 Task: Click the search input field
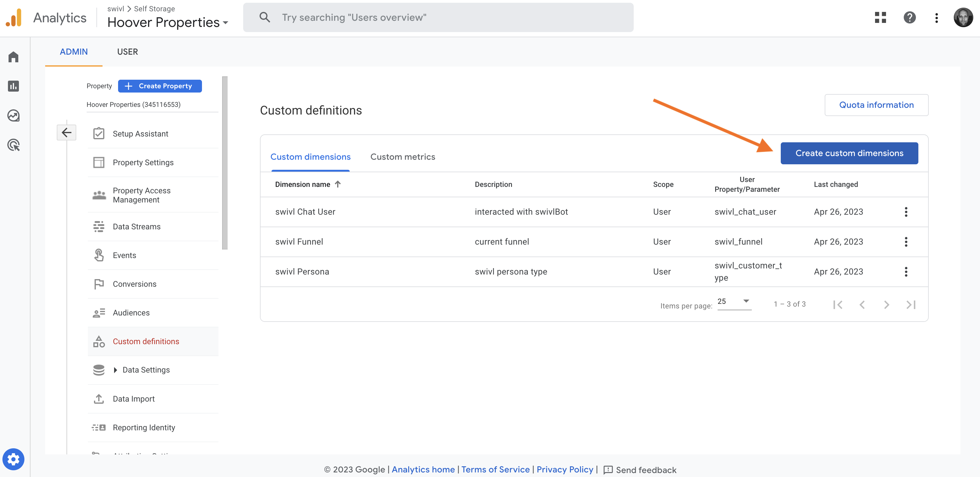tap(438, 17)
